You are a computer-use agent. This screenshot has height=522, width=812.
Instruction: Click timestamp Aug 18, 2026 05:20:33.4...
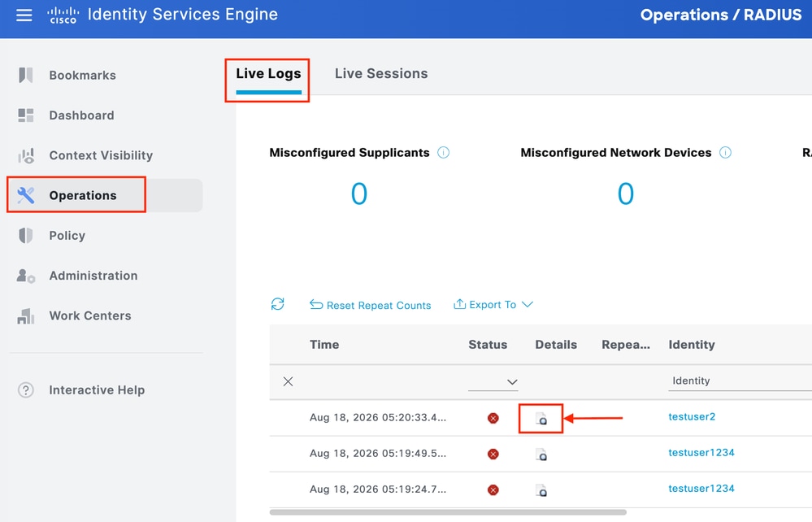(x=377, y=417)
